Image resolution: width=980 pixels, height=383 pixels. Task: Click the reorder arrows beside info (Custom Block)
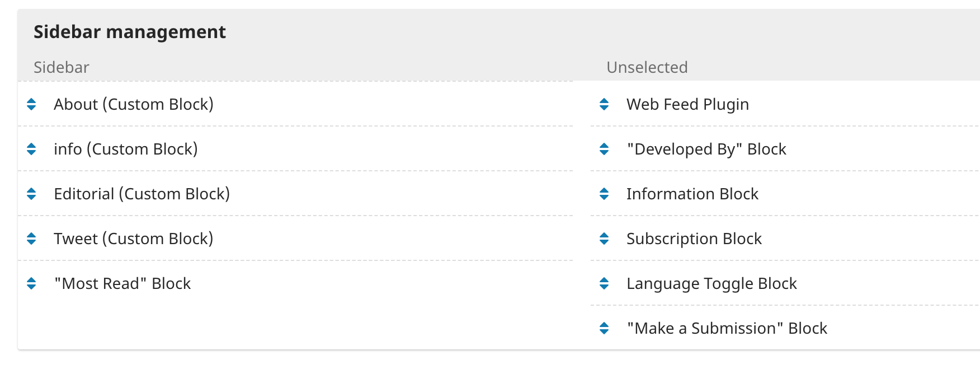click(x=31, y=149)
